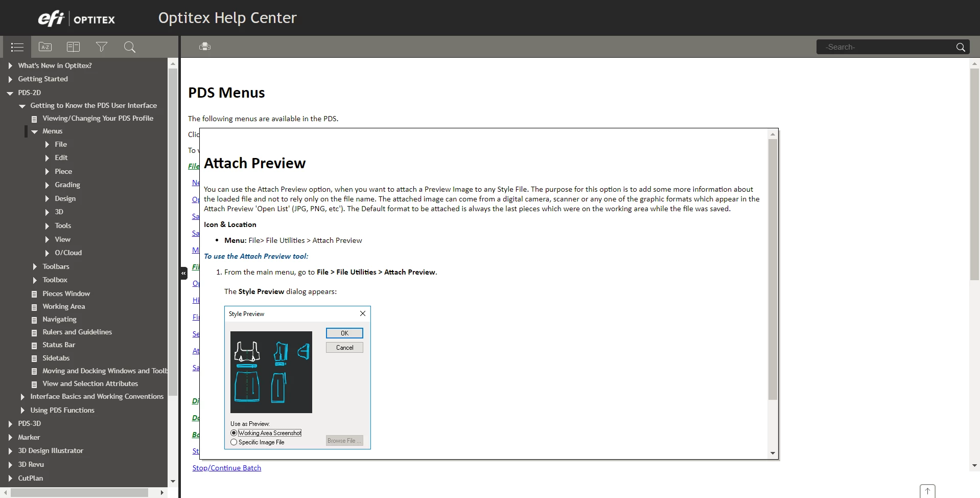
Task: Open the Working Area topic
Action: pyautogui.click(x=63, y=306)
